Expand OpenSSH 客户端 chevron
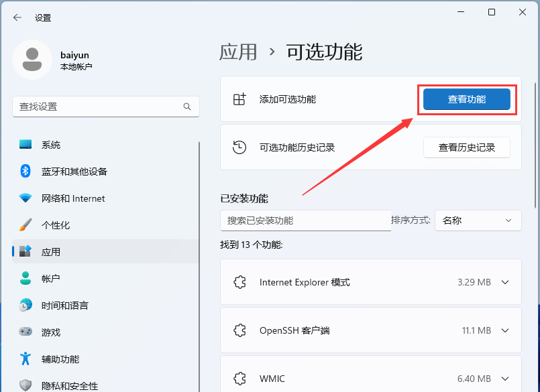This screenshot has width=540, height=392. (x=505, y=330)
